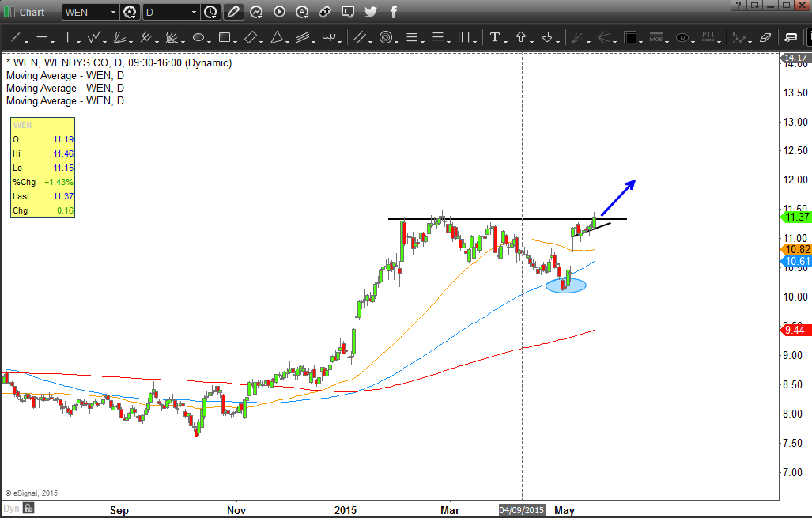
Task: Toggle the pencil drawing toolbar button
Action: [233, 12]
